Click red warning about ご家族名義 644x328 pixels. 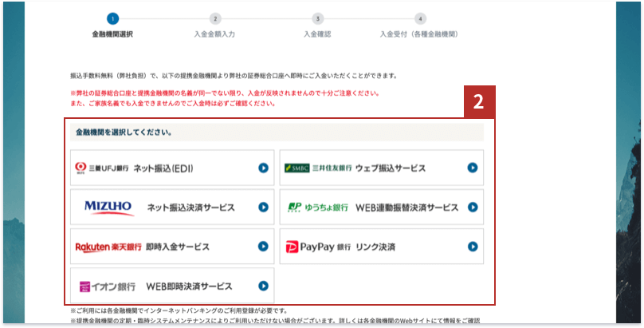(173, 104)
